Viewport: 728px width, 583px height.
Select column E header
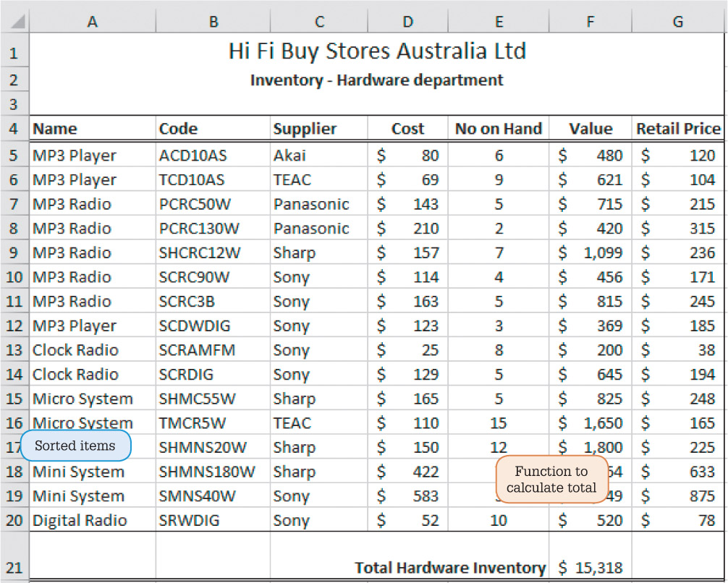[x=499, y=22]
